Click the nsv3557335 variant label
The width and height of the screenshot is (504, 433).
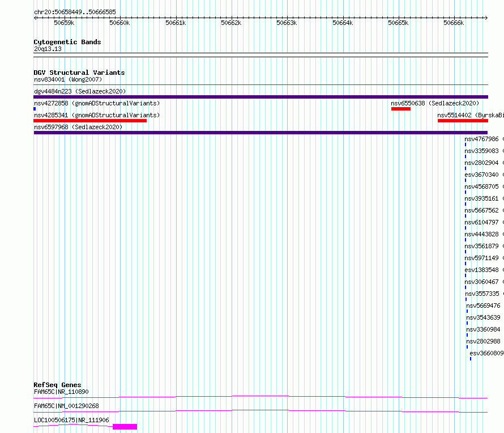click(x=484, y=294)
